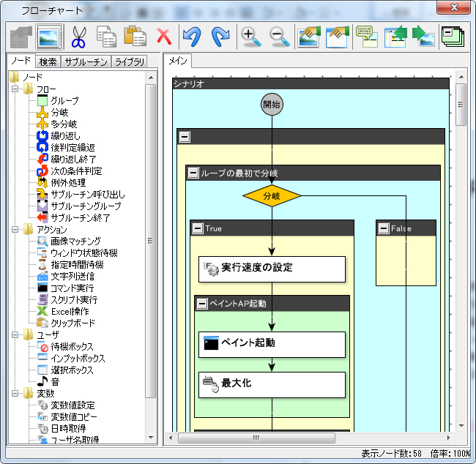Click the blue redo arrow icon
476x464 pixels.
(x=220, y=37)
